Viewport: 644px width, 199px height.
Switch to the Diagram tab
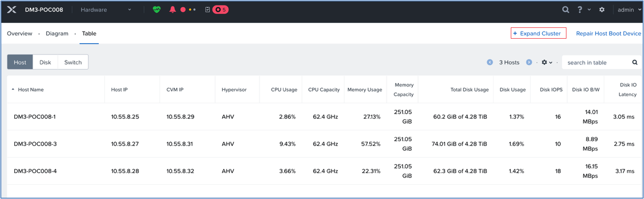(x=57, y=34)
